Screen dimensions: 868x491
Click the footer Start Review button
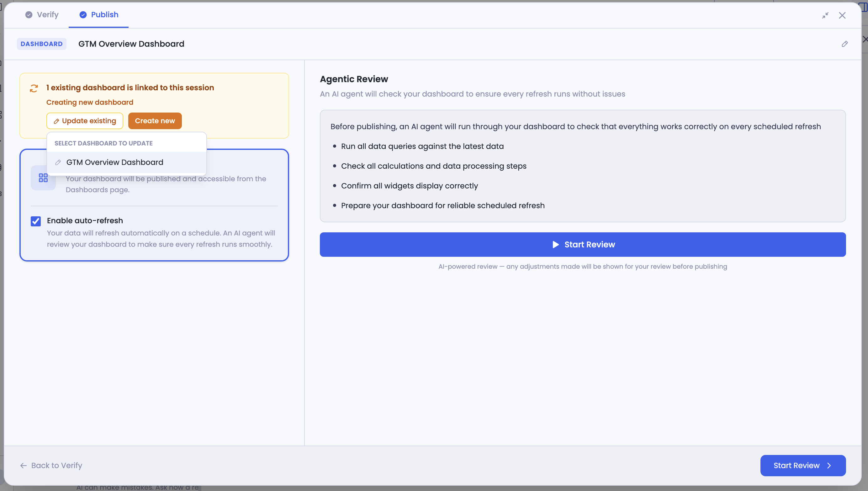803,465
